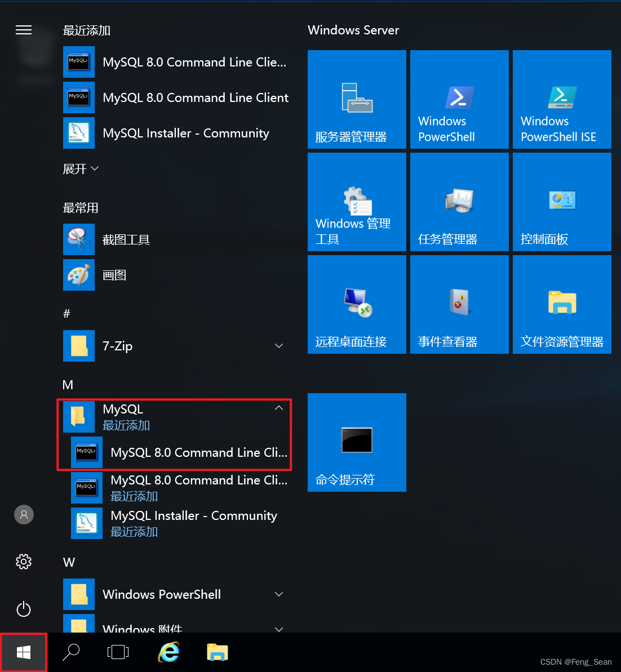Expand the recently added list (展开)

(x=81, y=169)
